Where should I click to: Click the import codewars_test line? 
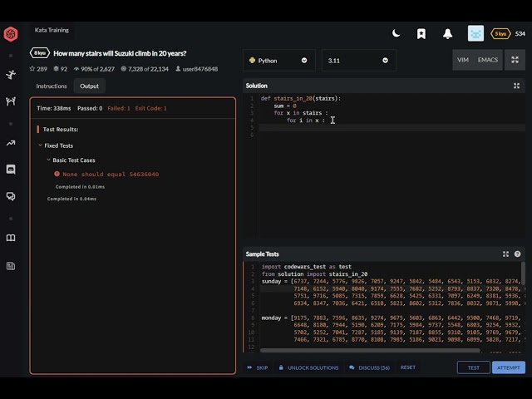coord(307,267)
